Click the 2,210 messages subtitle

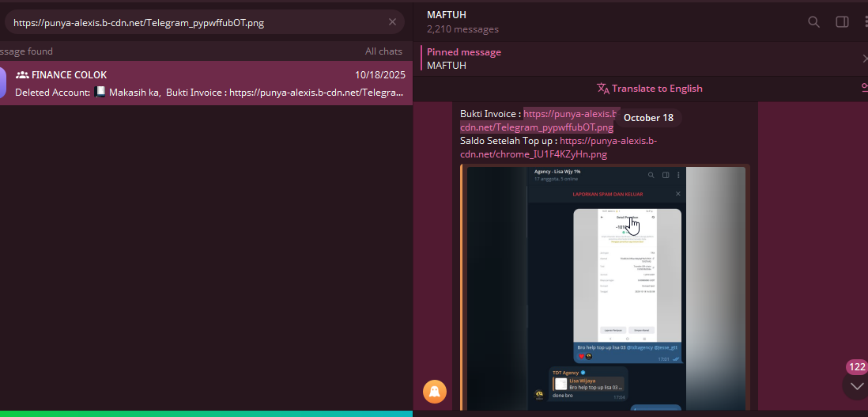[462, 29]
